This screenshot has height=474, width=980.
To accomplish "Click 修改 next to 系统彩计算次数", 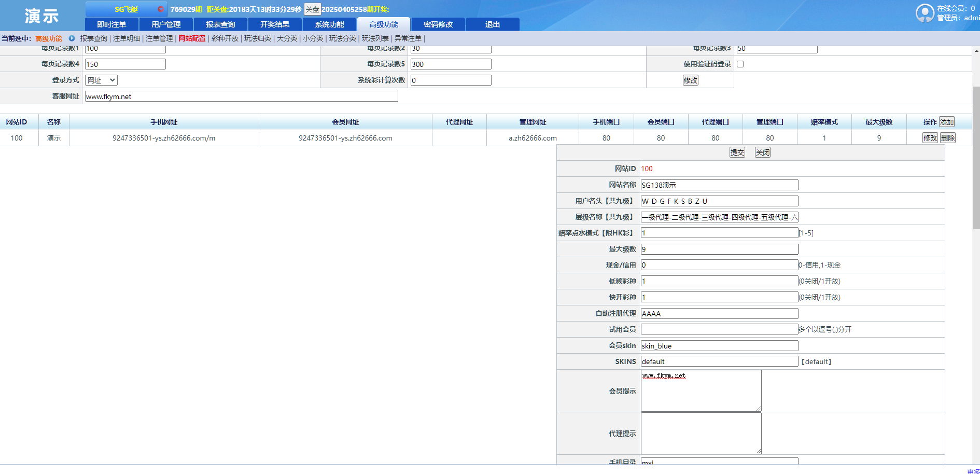I will point(690,80).
